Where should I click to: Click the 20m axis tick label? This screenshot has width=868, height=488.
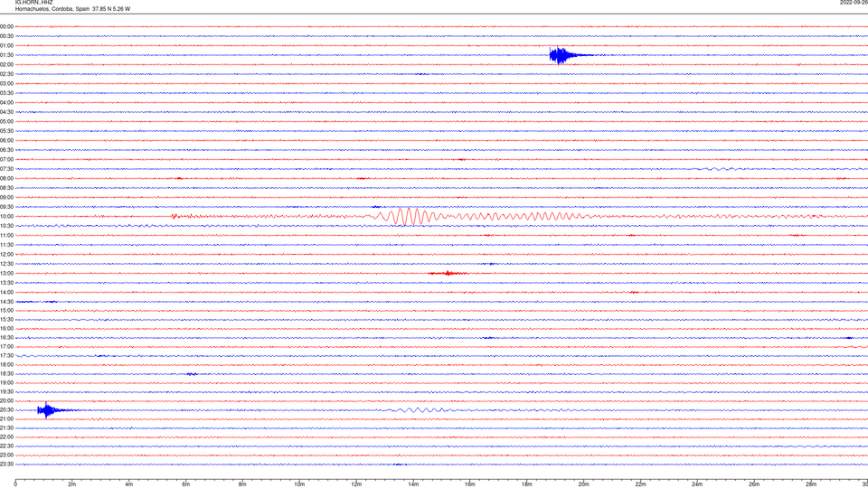(583, 484)
